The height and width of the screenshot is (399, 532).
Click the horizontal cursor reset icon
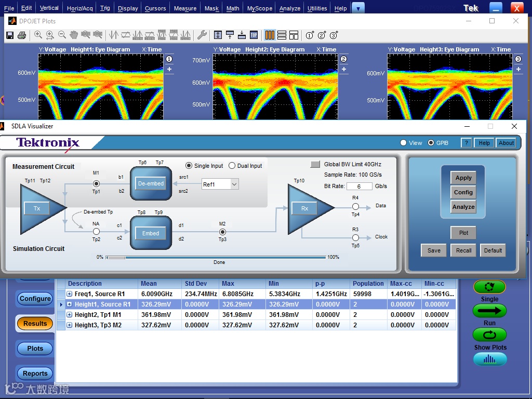pyautogui.click(x=150, y=35)
